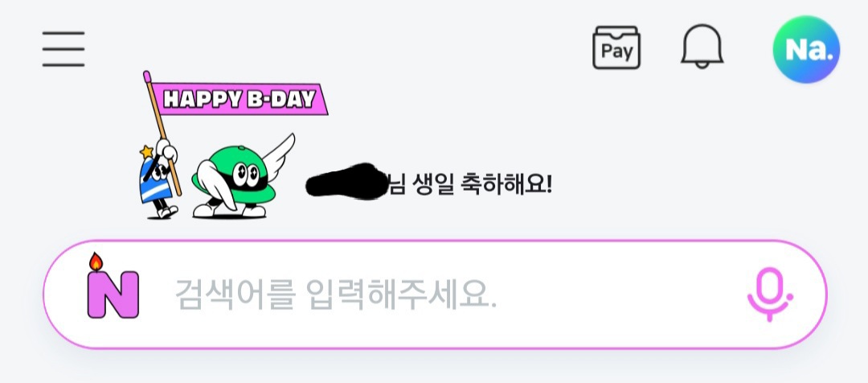Open the notifications bell

pos(702,47)
